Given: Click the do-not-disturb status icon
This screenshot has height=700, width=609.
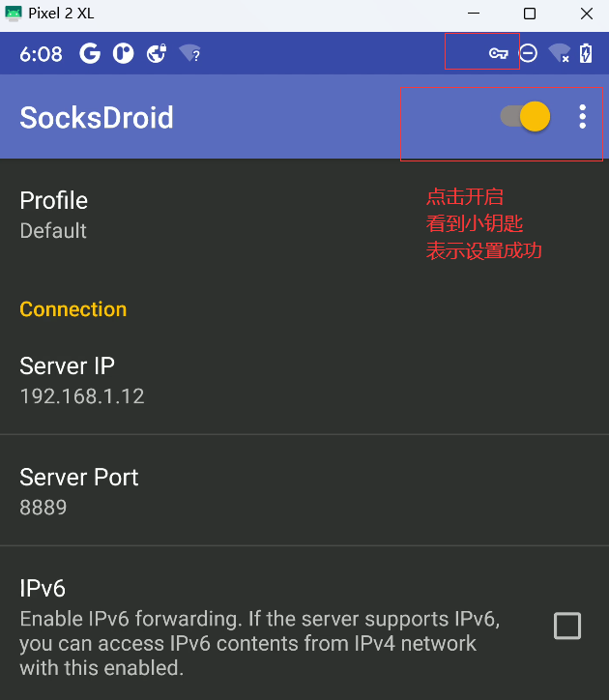Looking at the screenshot, I should (x=528, y=53).
